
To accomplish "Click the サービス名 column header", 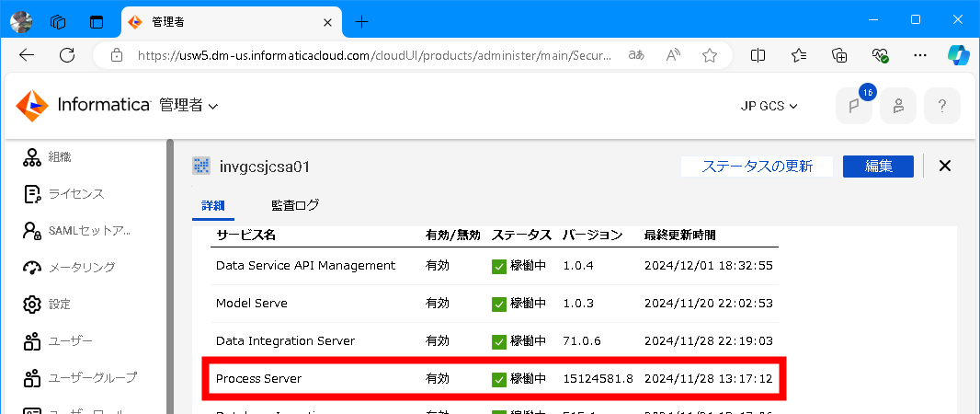I will [245, 236].
